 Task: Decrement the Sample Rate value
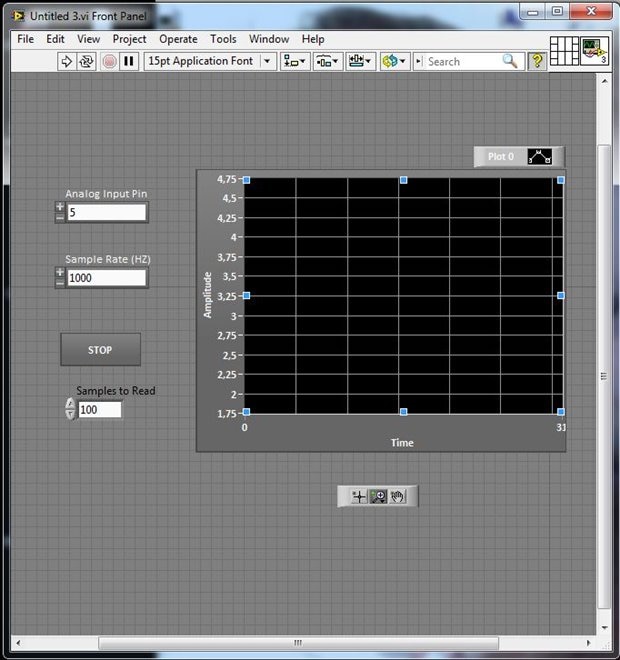[x=60, y=283]
